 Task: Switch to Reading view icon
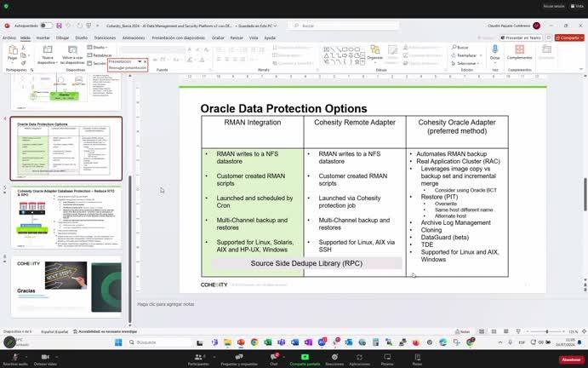(x=505, y=331)
